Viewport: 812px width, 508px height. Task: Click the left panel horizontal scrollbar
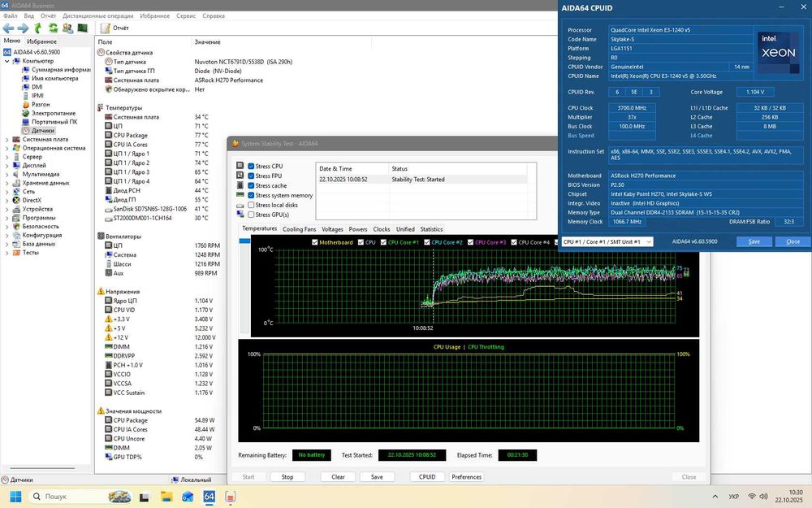42,468
